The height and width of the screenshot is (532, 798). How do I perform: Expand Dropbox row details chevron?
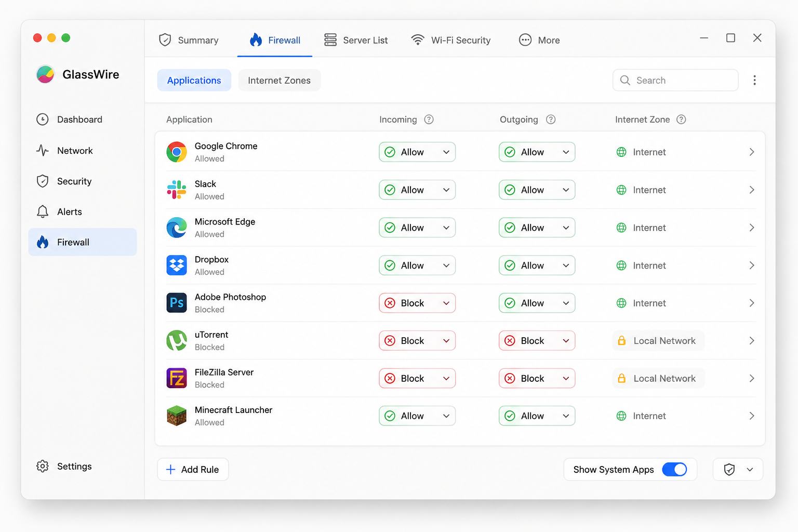pyautogui.click(x=752, y=265)
